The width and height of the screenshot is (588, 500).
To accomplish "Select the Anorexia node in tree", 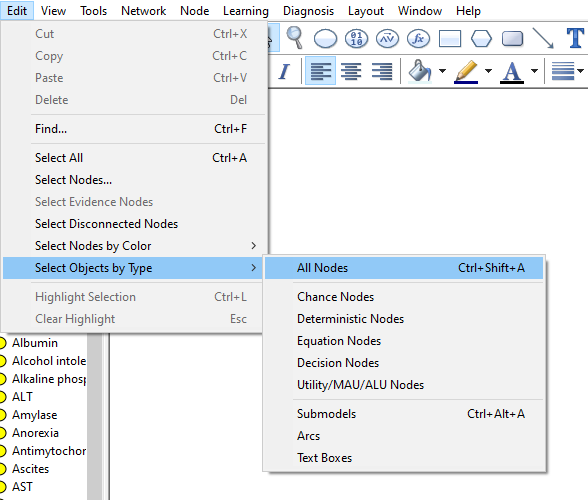I will point(35,433).
